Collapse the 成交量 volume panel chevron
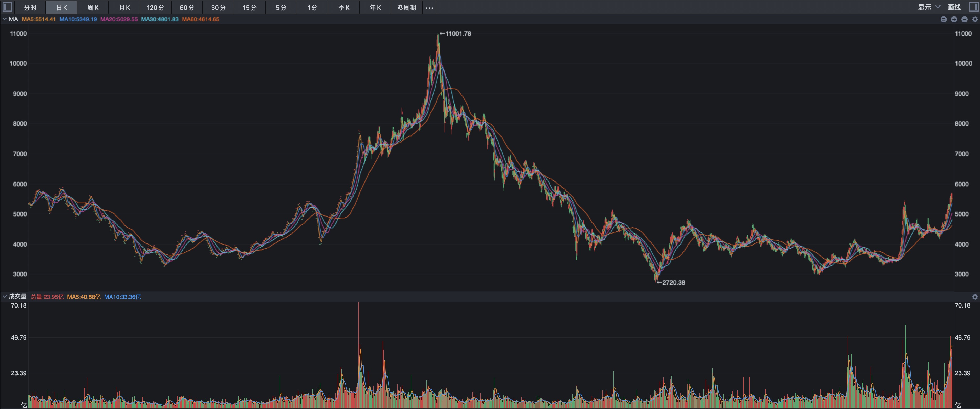Image resolution: width=980 pixels, height=409 pixels. coord(4,296)
